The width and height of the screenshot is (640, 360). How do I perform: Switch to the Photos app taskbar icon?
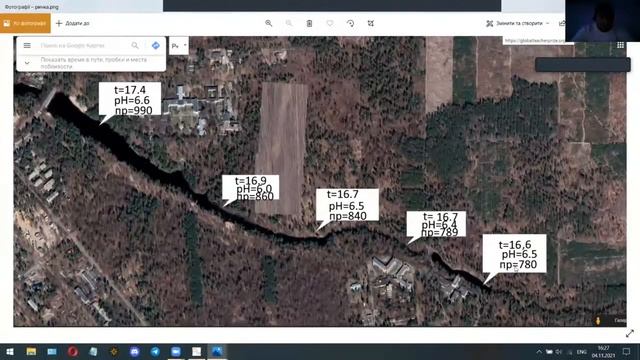click(217, 351)
